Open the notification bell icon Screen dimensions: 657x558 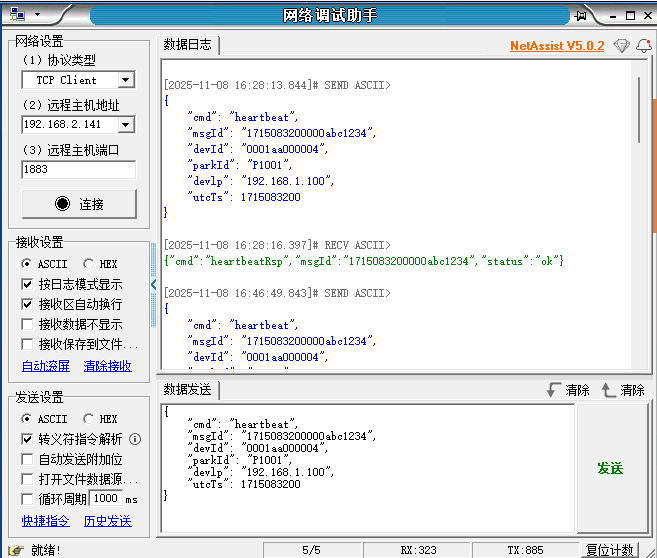(644, 45)
